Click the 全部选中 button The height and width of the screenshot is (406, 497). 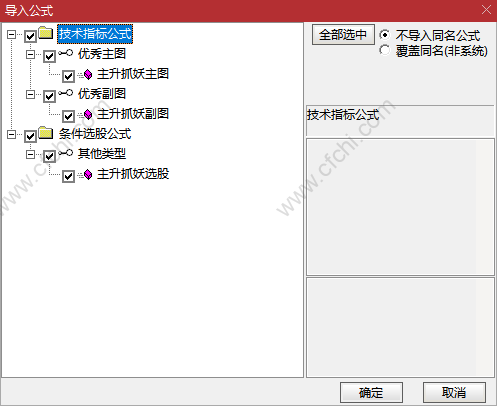tap(343, 35)
